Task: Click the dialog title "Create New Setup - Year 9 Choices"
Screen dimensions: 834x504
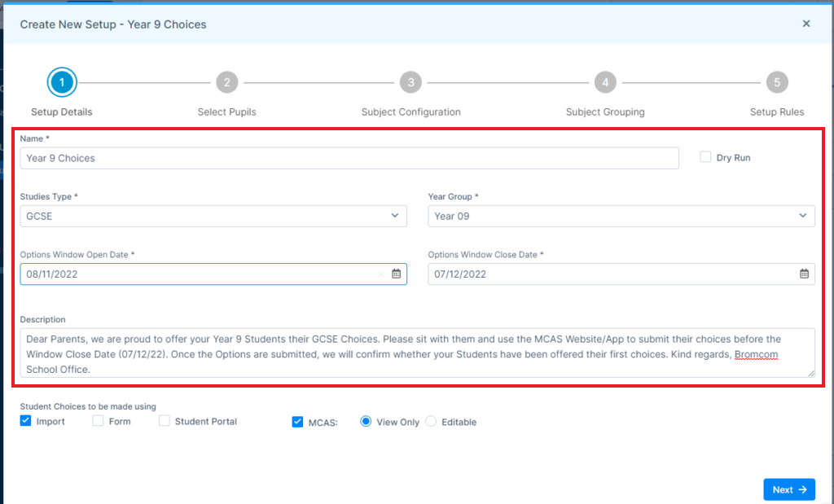Action: click(x=113, y=24)
